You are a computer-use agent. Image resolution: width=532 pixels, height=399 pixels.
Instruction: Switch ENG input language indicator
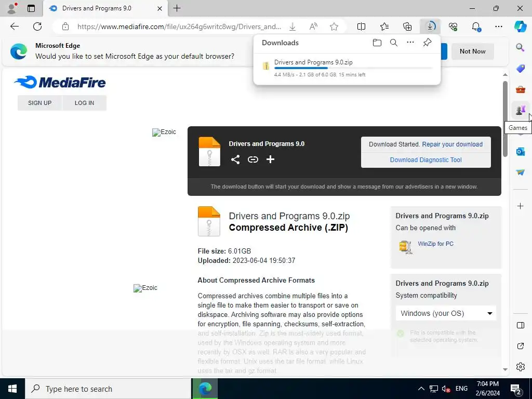coord(461,389)
